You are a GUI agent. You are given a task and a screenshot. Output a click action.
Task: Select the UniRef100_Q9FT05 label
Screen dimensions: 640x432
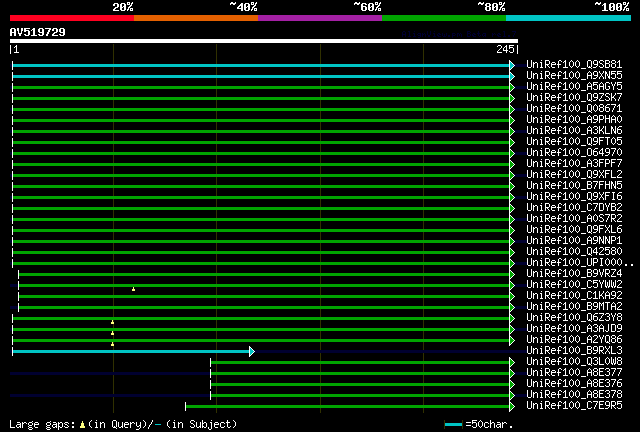574,142
